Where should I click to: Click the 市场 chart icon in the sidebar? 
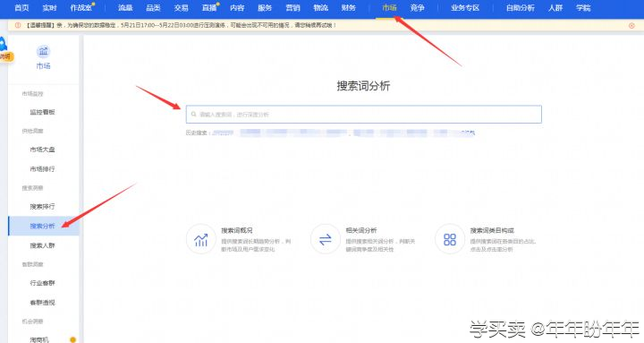pos(43,51)
